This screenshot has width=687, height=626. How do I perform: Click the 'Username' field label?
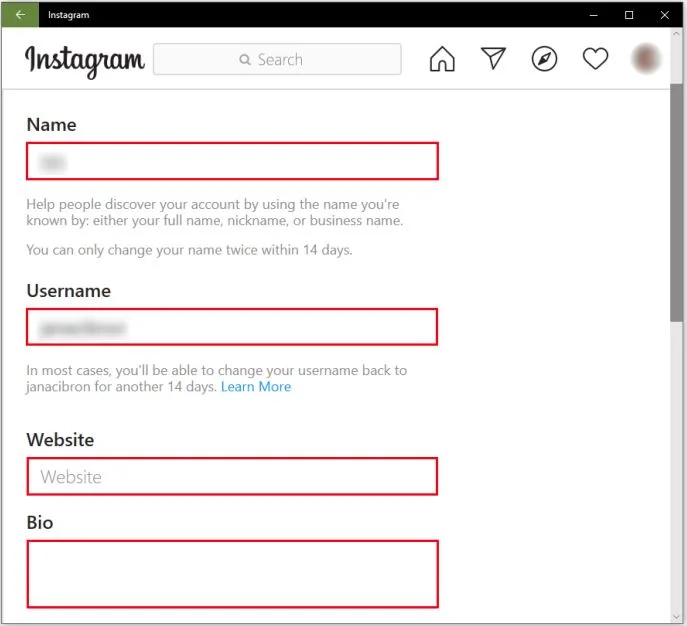(68, 291)
